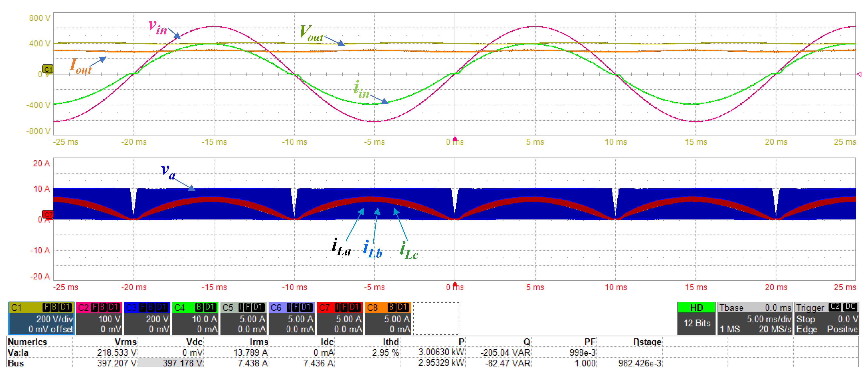Screen dimensions: 868x385
Task: Click the Va:Ia row label
Action: (x=18, y=353)
